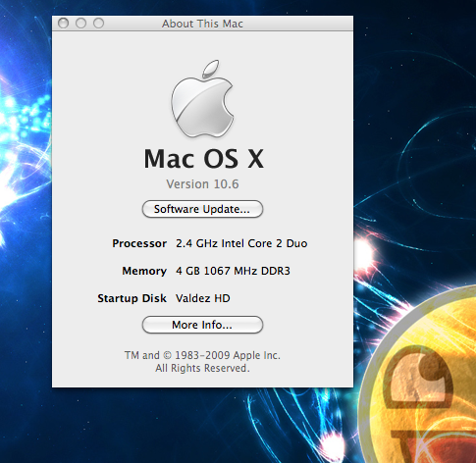Zoom the About This Mac window

[x=98, y=24]
